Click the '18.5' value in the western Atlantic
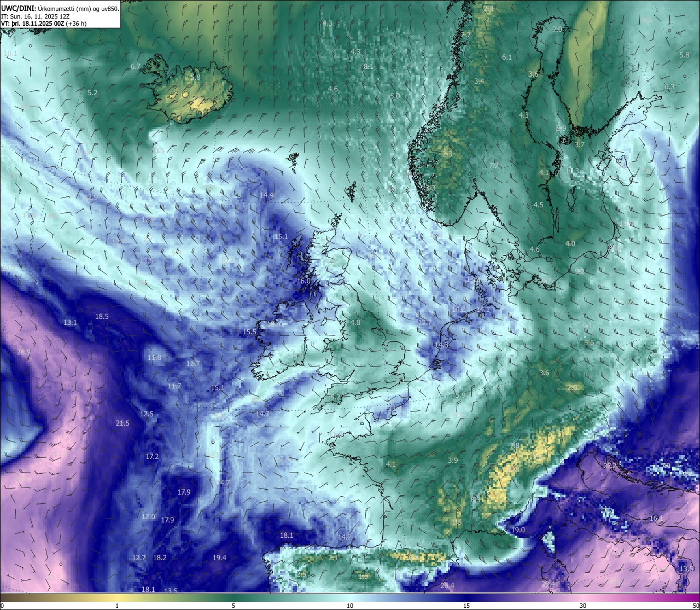The image size is (700, 610). coord(102,316)
